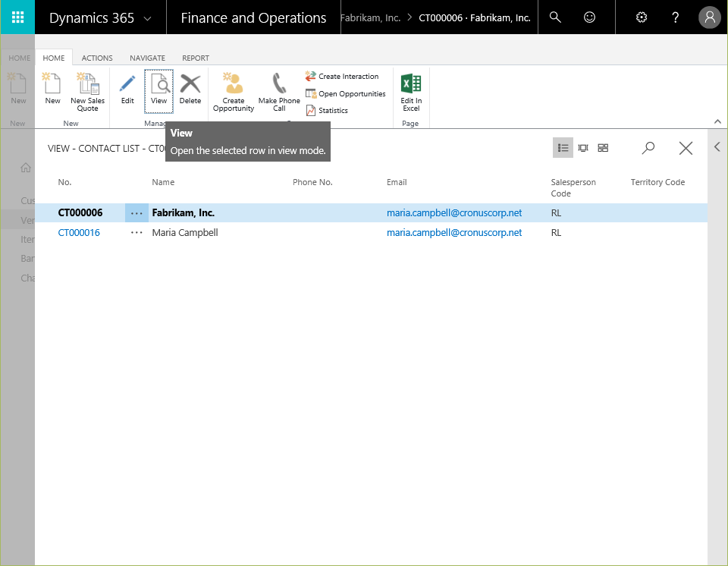Click the home icon in the dimmed sidebar
Viewport: 728px width, 566px height.
[26, 167]
